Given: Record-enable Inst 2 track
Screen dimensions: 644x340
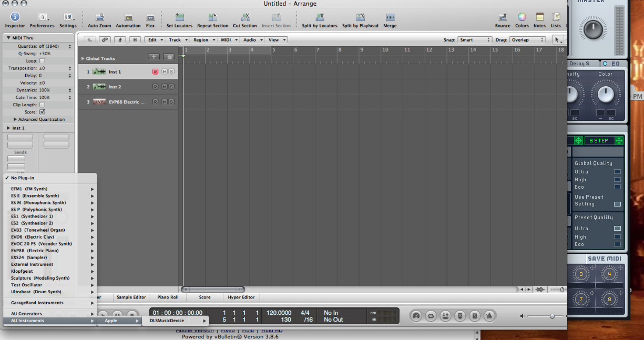Looking at the screenshot, I should coord(155,87).
